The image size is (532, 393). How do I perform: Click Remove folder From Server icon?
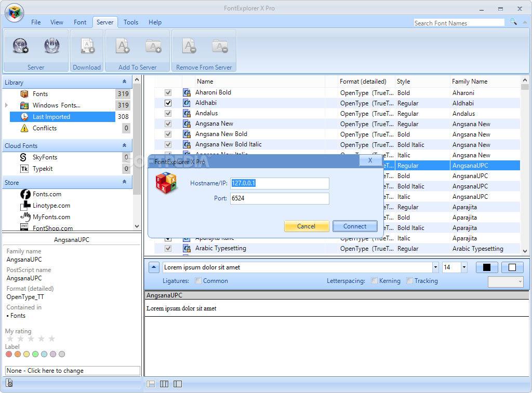pos(220,46)
